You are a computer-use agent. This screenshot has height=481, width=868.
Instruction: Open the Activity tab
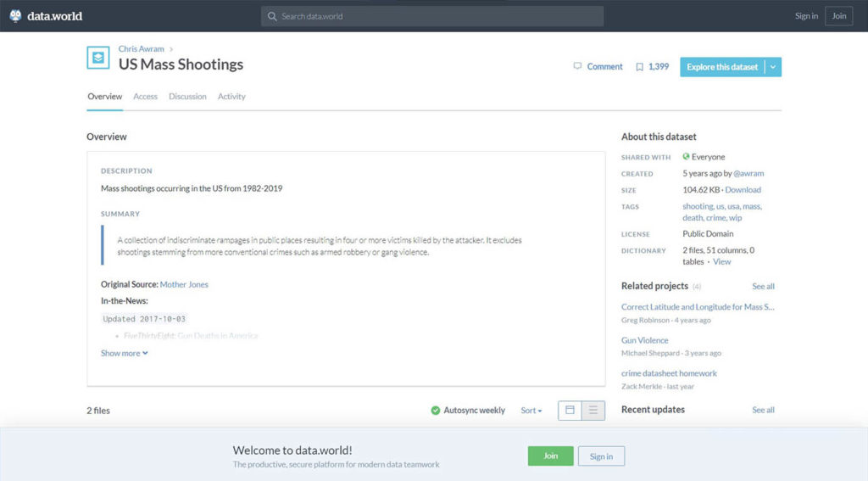click(231, 97)
